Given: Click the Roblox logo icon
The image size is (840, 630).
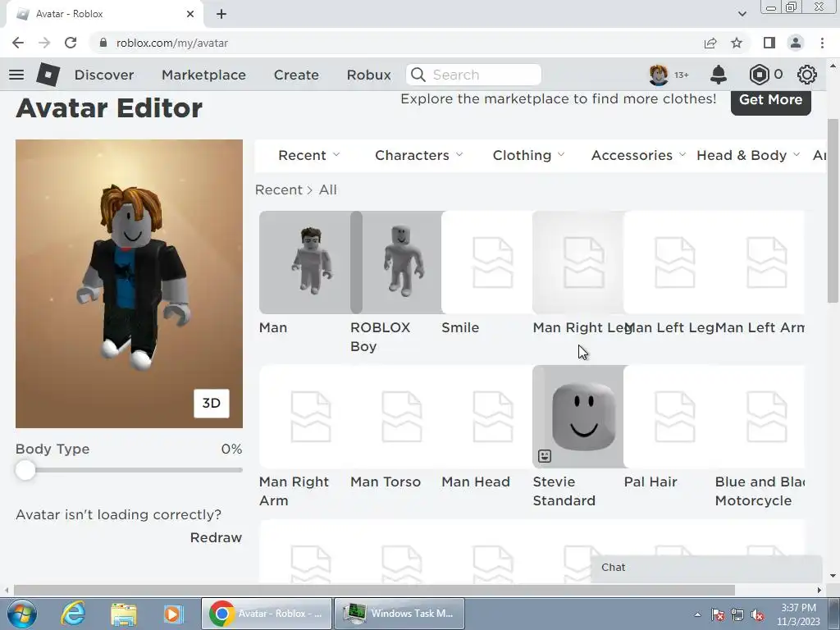Looking at the screenshot, I should (48, 75).
